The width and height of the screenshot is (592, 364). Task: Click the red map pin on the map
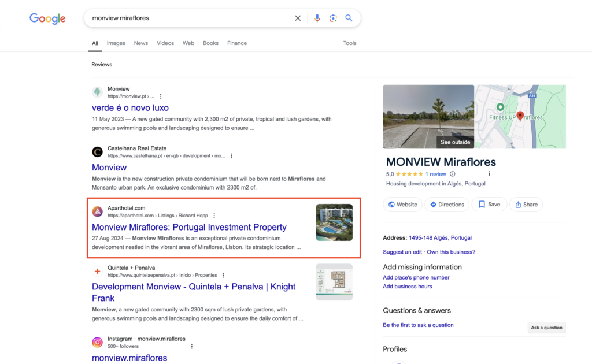[520, 116]
